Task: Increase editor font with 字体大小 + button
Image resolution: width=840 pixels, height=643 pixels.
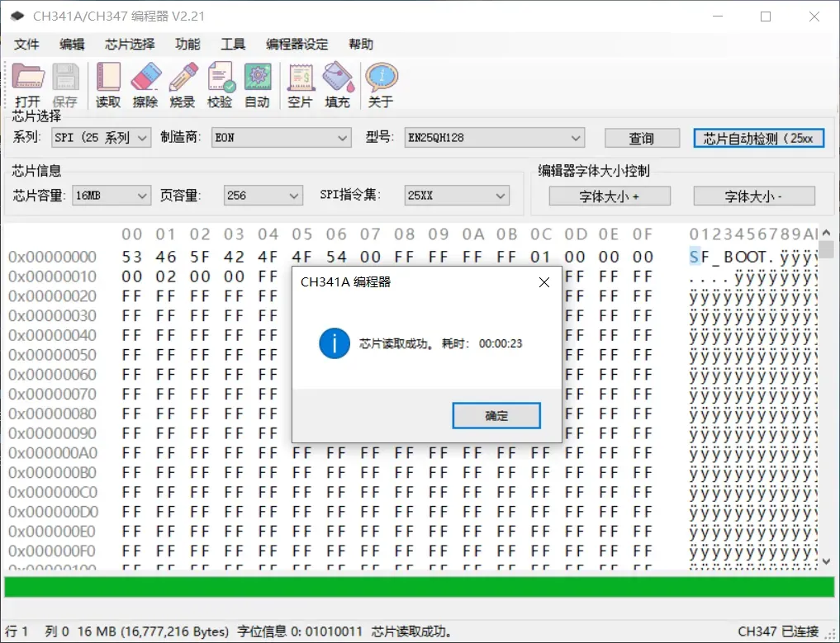Action: (x=610, y=196)
